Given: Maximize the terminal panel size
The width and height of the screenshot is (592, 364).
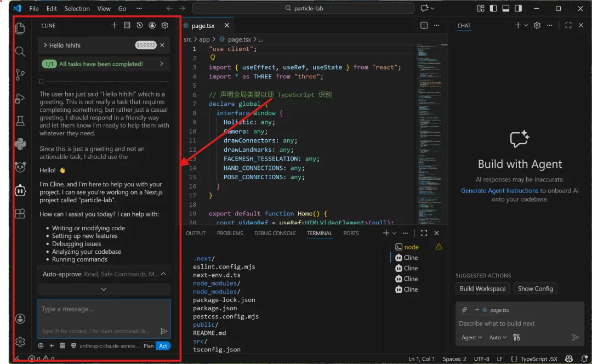Looking at the screenshot, I should pos(424,234).
